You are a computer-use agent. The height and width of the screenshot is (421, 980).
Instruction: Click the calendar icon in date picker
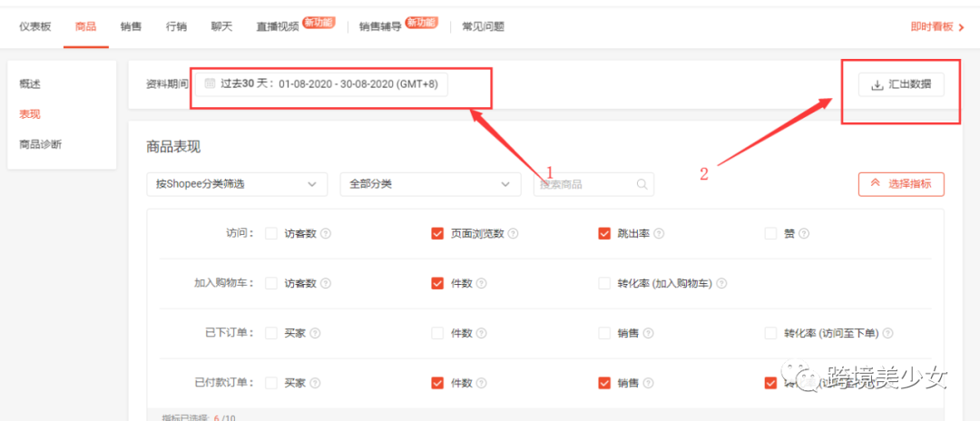[210, 83]
